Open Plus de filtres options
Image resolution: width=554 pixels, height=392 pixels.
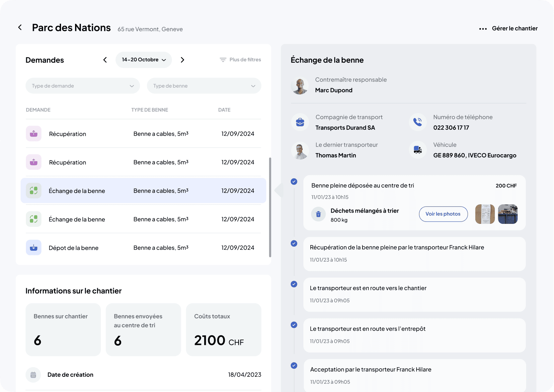point(240,60)
